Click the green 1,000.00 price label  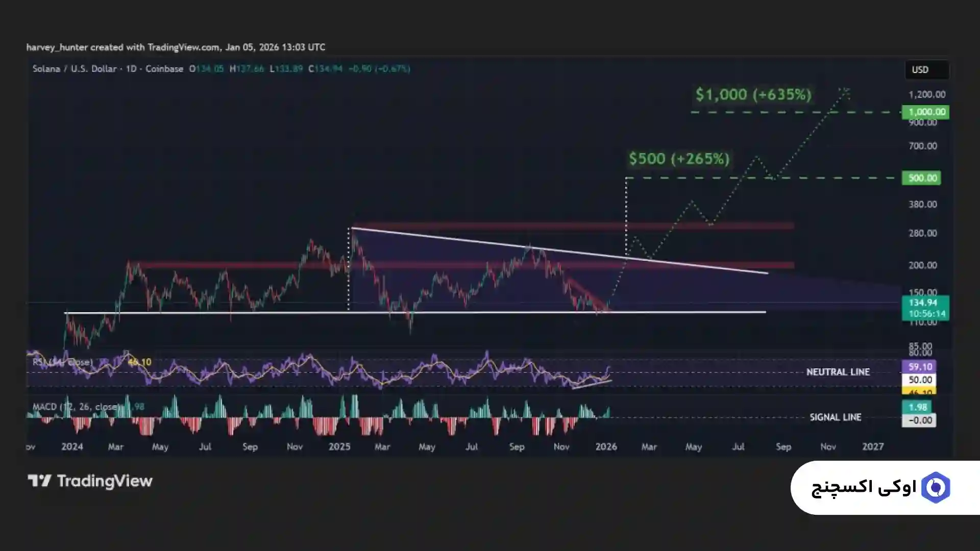pyautogui.click(x=925, y=112)
